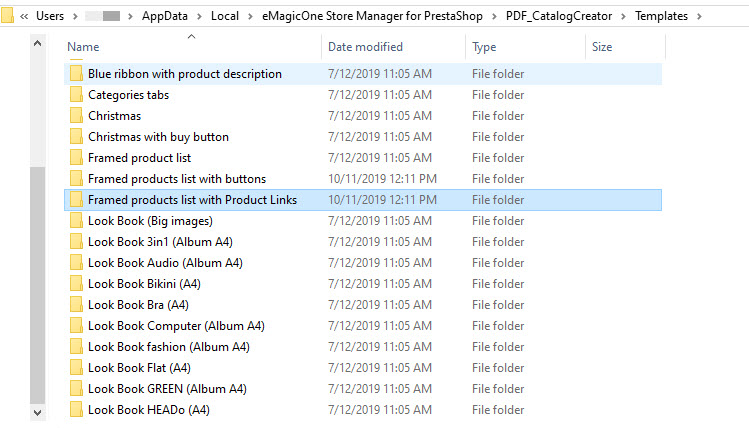
Task: Click the Framed product list folder icon
Action: [x=76, y=158]
